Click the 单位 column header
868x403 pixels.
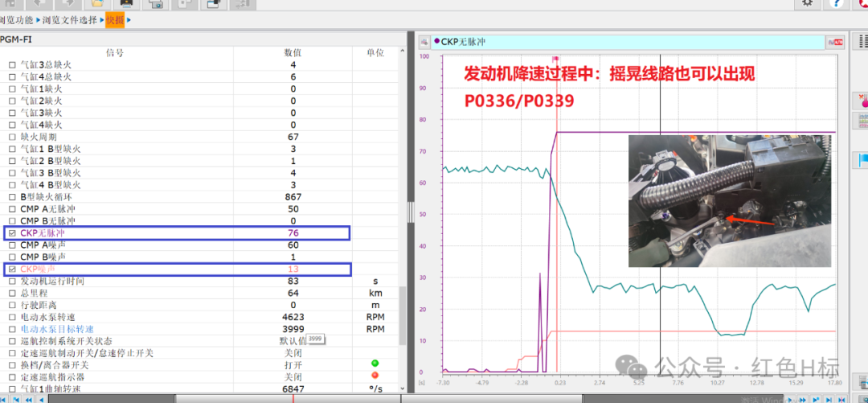pos(375,52)
